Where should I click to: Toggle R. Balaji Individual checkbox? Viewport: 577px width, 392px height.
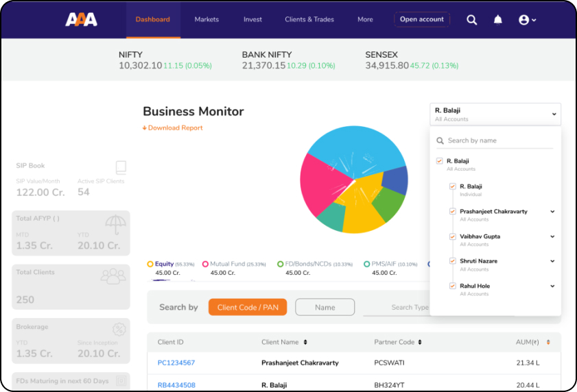[x=453, y=186]
